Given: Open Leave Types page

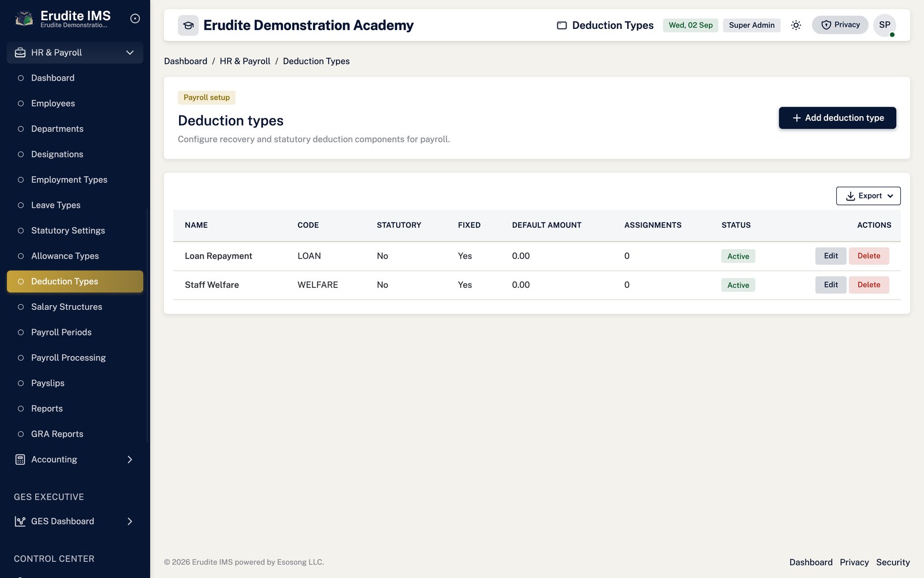Looking at the screenshot, I should coord(75,205).
